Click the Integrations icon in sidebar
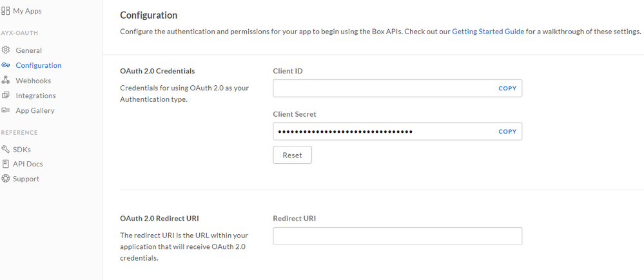644x280 pixels. click(x=6, y=95)
